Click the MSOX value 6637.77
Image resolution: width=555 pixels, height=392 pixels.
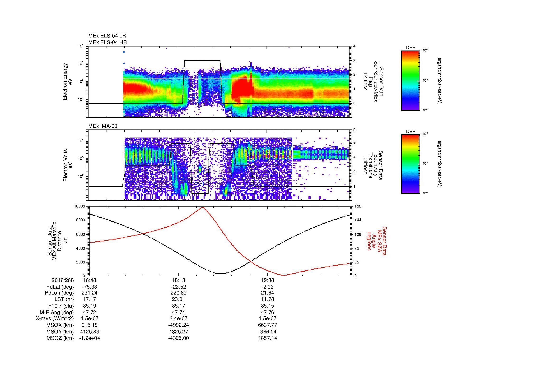click(268, 325)
